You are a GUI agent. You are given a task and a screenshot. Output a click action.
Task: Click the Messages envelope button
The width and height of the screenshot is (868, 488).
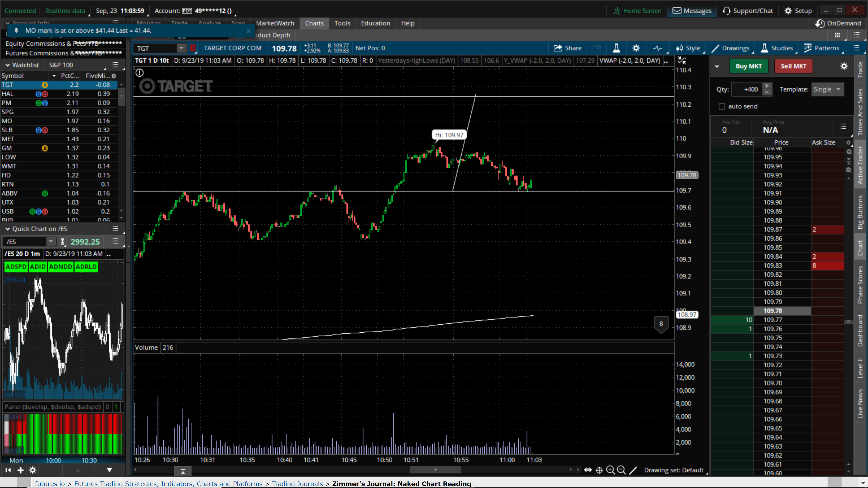[692, 11]
